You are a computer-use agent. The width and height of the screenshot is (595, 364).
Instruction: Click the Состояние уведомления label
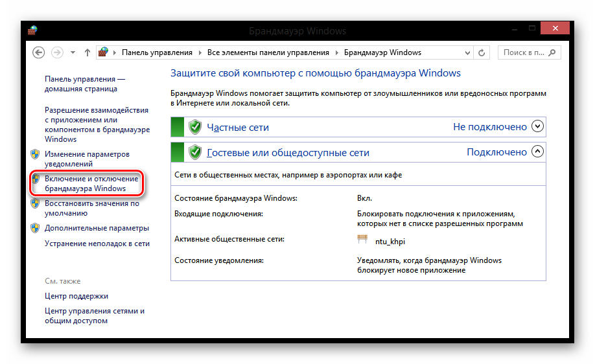pyautogui.click(x=219, y=260)
